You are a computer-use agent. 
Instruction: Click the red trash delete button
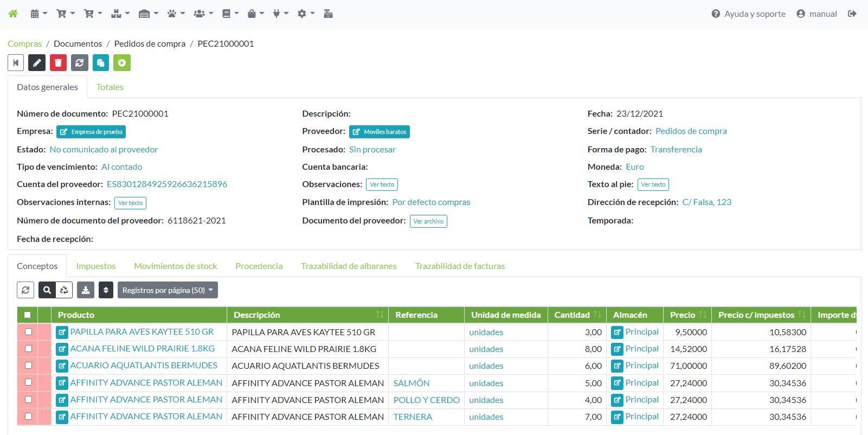click(58, 63)
